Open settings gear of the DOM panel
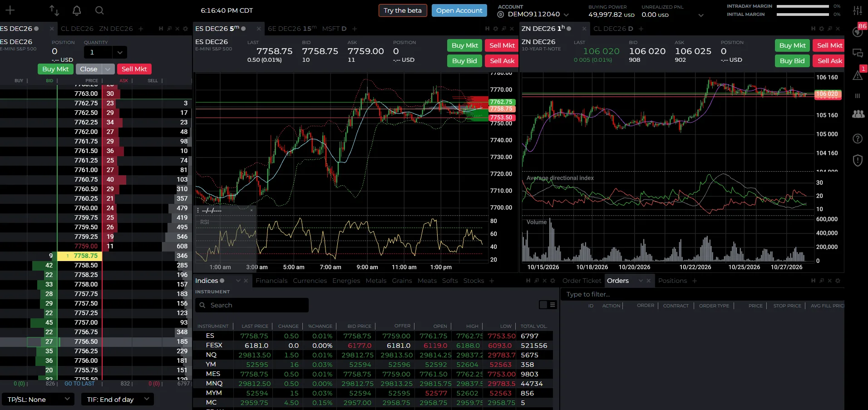 pyautogui.click(x=185, y=29)
